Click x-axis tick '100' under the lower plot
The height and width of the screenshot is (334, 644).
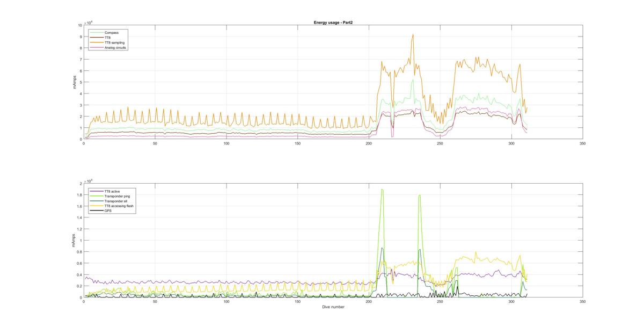(x=226, y=302)
